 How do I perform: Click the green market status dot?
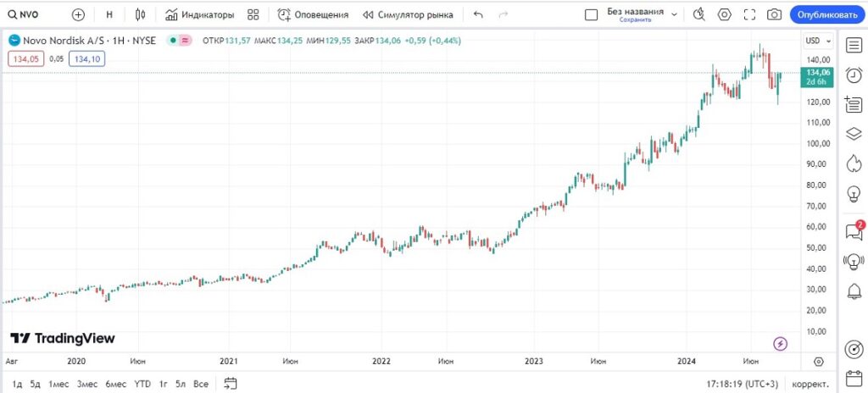173,41
